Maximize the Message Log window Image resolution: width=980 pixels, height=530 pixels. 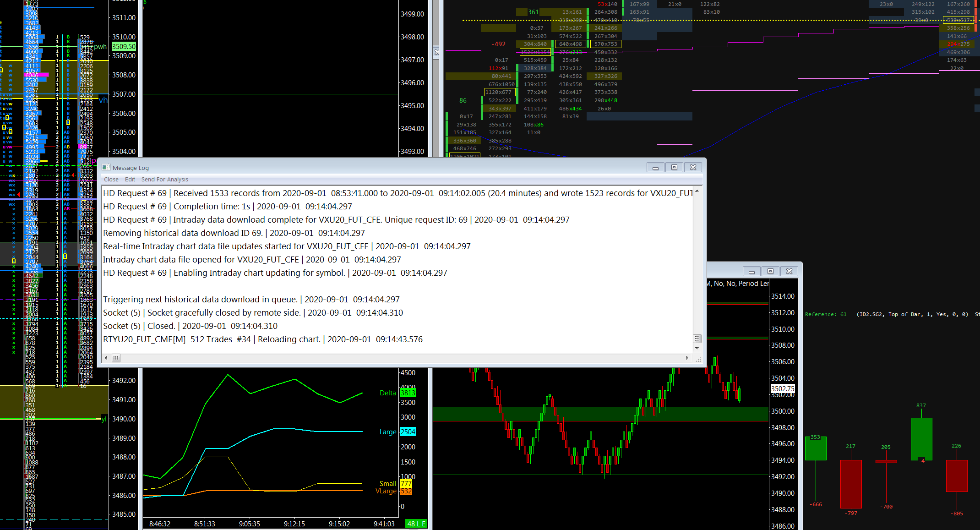(x=674, y=168)
